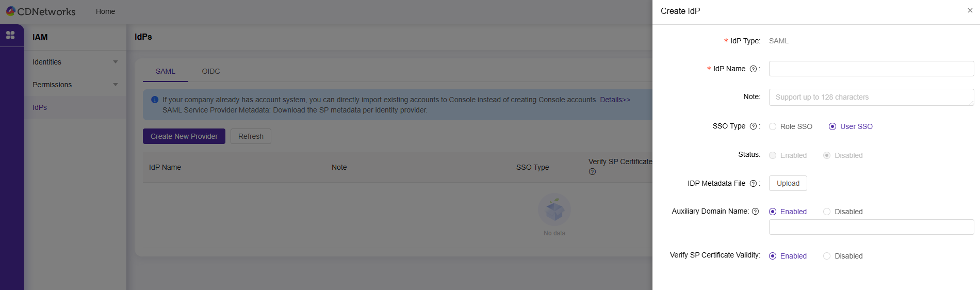The height and width of the screenshot is (290, 980).
Task: Expand the Identities sidebar menu
Action: pos(75,62)
